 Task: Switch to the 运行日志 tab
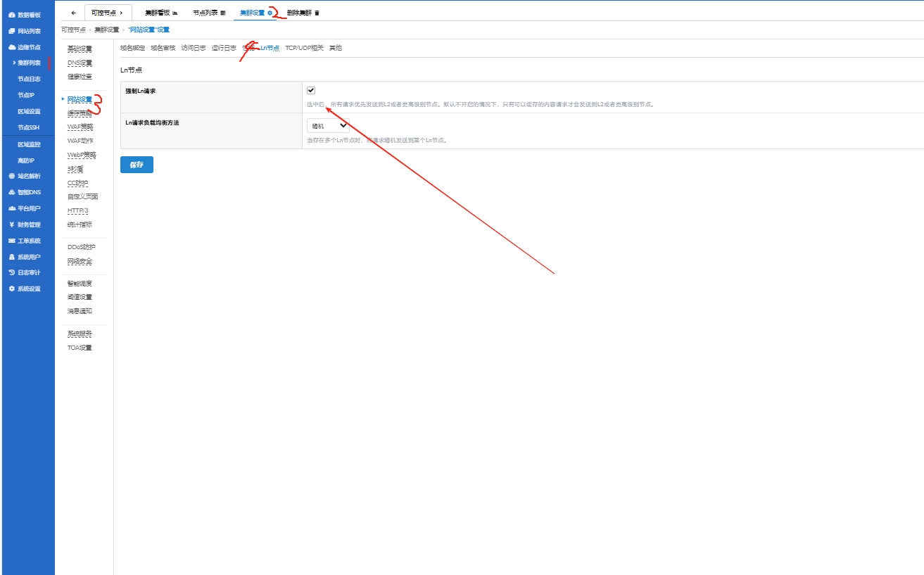pos(224,48)
